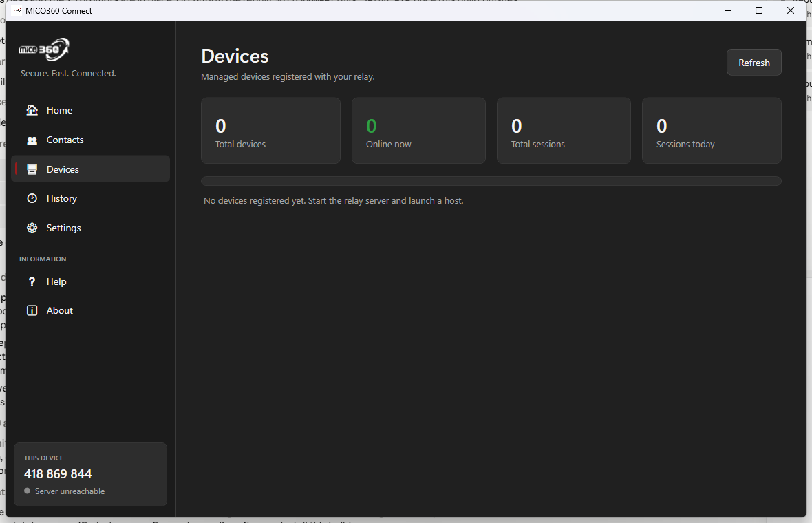Click the Online now stat card
Image resolution: width=812 pixels, height=523 pixels.
(418, 131)
